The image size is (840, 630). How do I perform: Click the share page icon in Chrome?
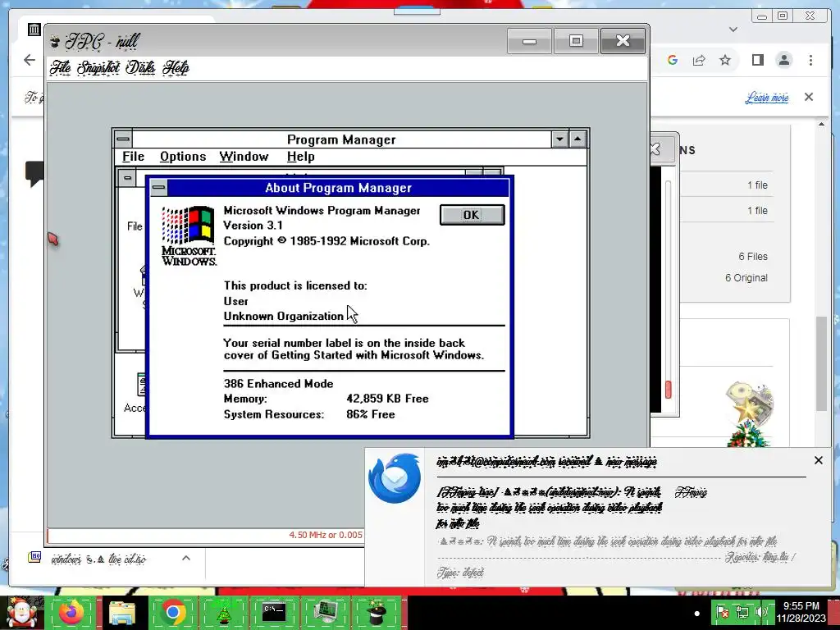tap(699, 60)
